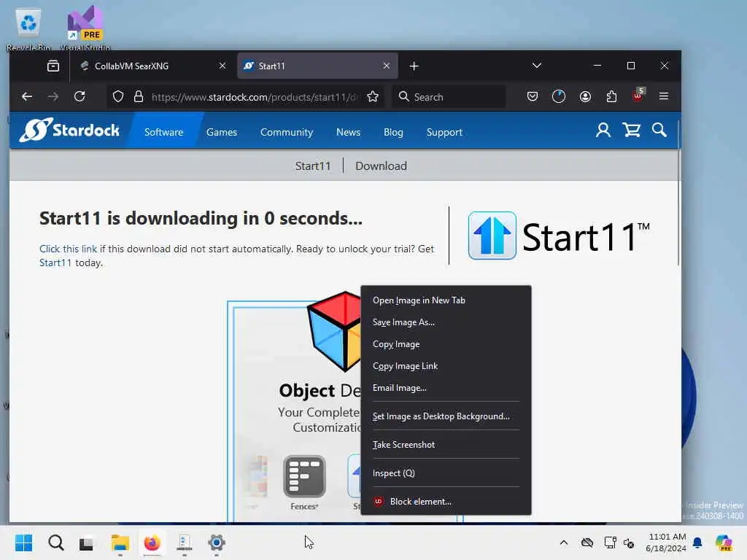The image size is (747, 560).
Task: Reload the current page
Action: (x=80, y=97)
